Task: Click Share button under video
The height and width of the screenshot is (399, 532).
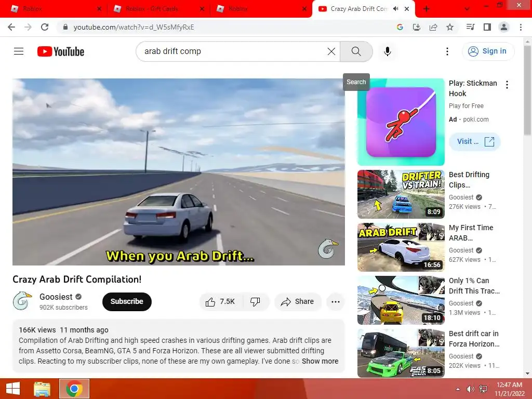Action: click(298, 301)
